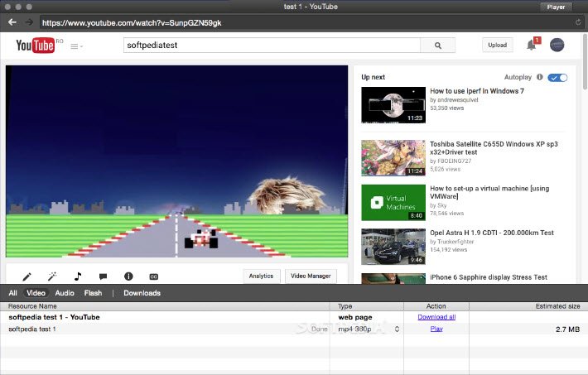Image resolution: width=588 pixels, height=375 pixels.
Task: Click the Analytics button
Action: (x=262, y=276)
